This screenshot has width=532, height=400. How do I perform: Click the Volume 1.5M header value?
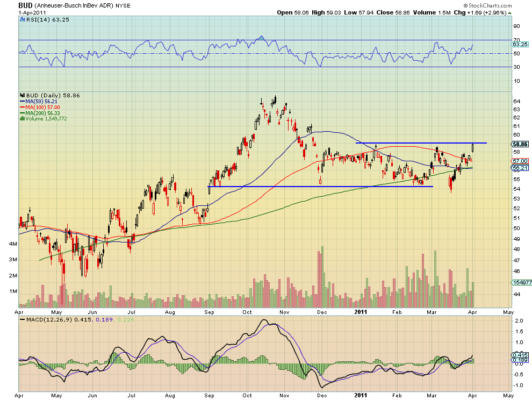click(432, 12)
